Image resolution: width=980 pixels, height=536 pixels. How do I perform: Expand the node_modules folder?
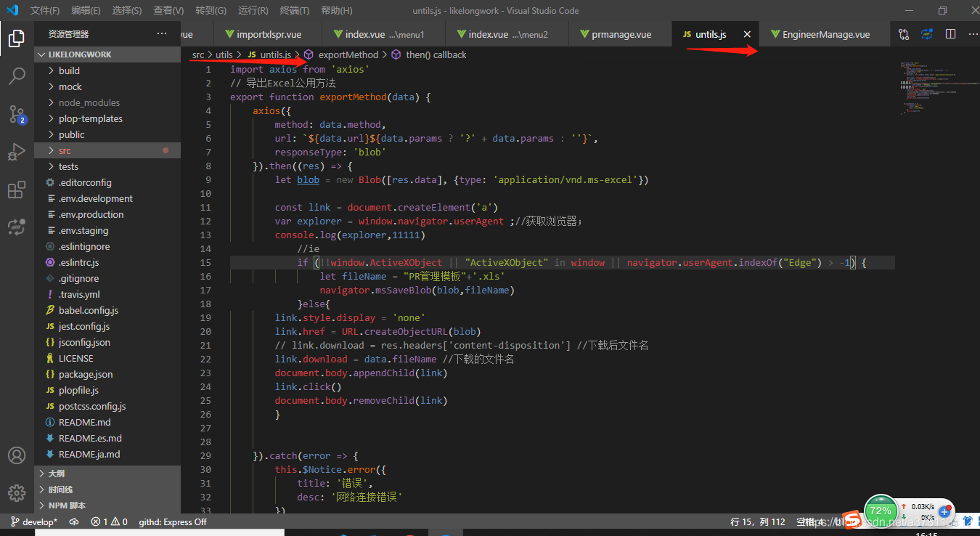107,102
